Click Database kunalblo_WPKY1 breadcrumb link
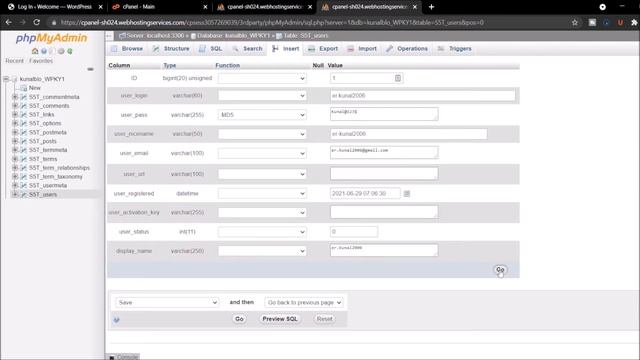 coord(233,36)
